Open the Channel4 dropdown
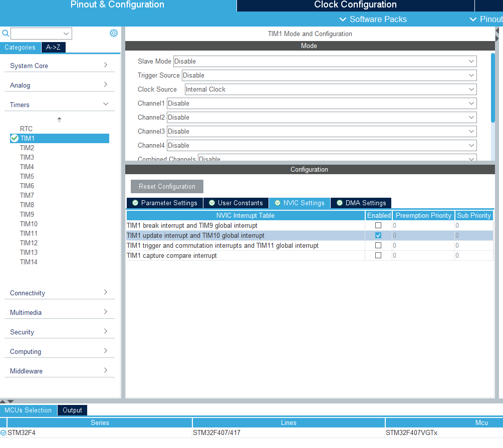Viewport: 503px width, 448px height. tap(322, 145)
